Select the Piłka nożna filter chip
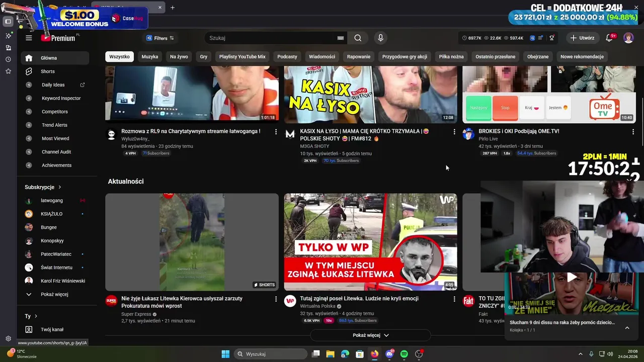This screenshot has width=644, height=362. (x=451, y=57)
